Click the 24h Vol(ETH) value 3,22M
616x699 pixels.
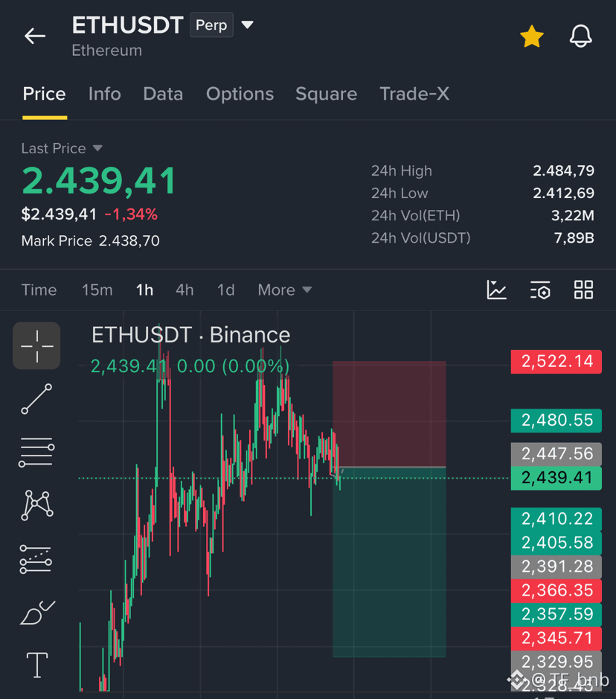click(572, 216)
